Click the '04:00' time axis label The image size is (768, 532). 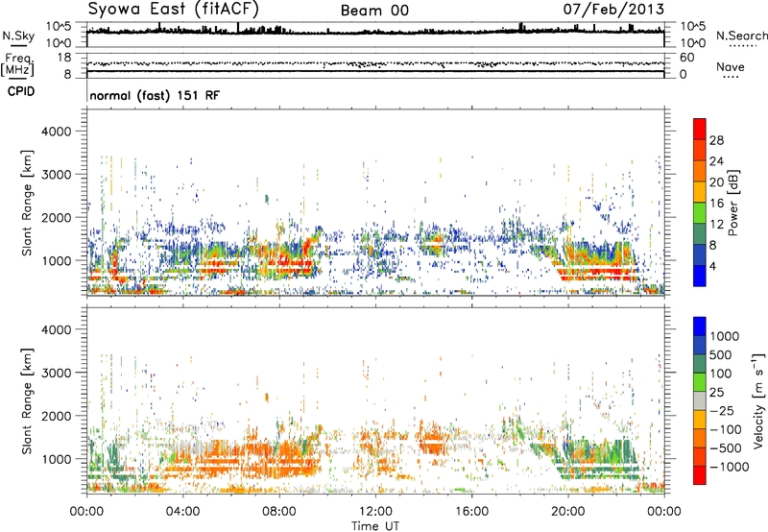click(183, 512)
